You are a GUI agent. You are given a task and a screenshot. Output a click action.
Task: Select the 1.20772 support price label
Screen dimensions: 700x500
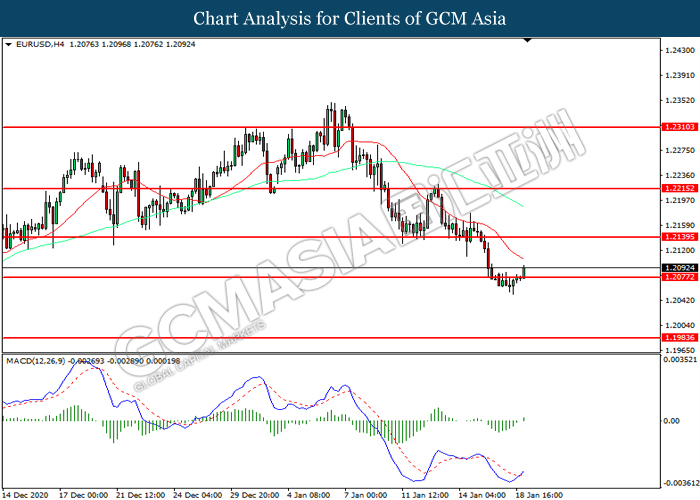click(680, 277)
